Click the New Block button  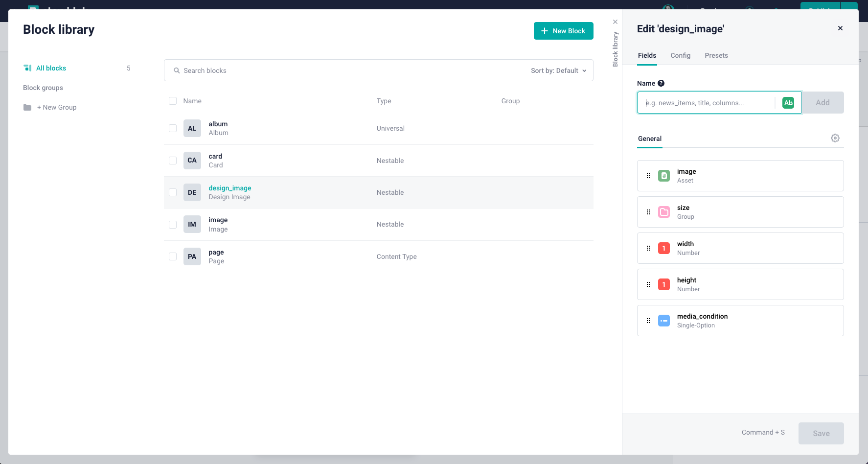563,31
